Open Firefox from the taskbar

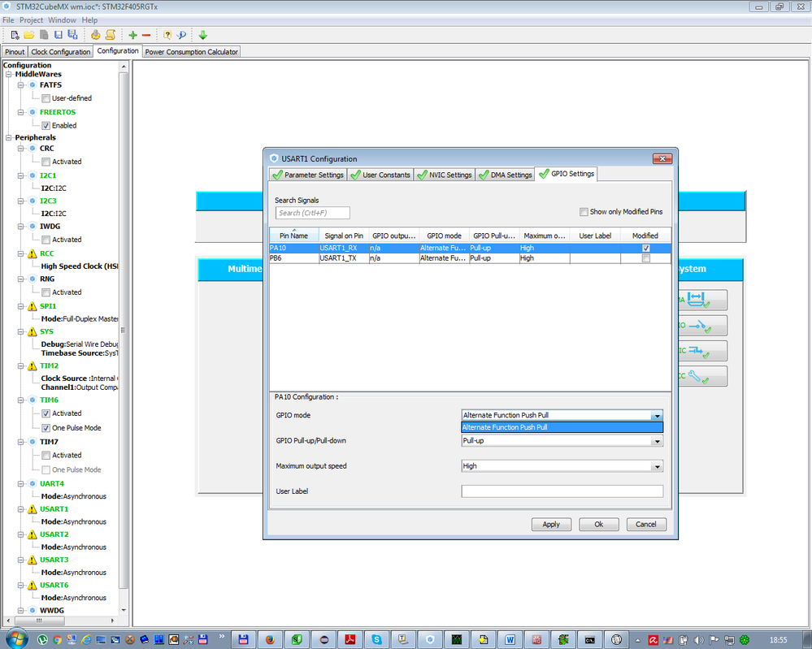(x=270, y=640)
